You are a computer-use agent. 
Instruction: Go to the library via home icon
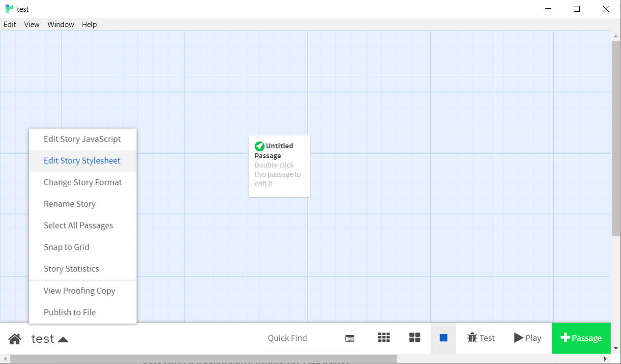coord(15,338)
